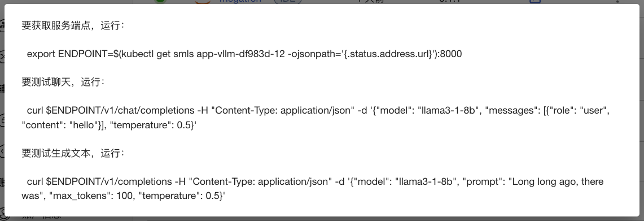Click the heading 要测试聊天，运行：
The height and width of the screenshot is (221, 644).
coord(63,83)
